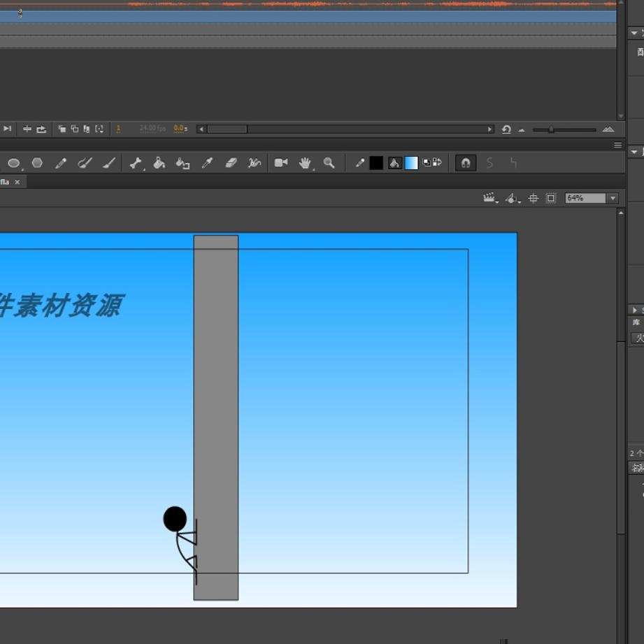644x644 pixels.
Task: Select the Bone tool
Action: point(135,163)
